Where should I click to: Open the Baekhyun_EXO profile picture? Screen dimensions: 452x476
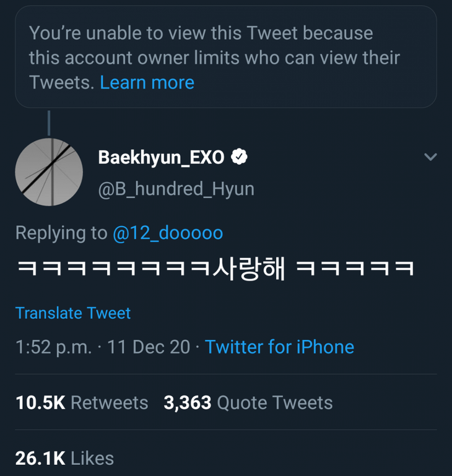(x=48, y=172)
